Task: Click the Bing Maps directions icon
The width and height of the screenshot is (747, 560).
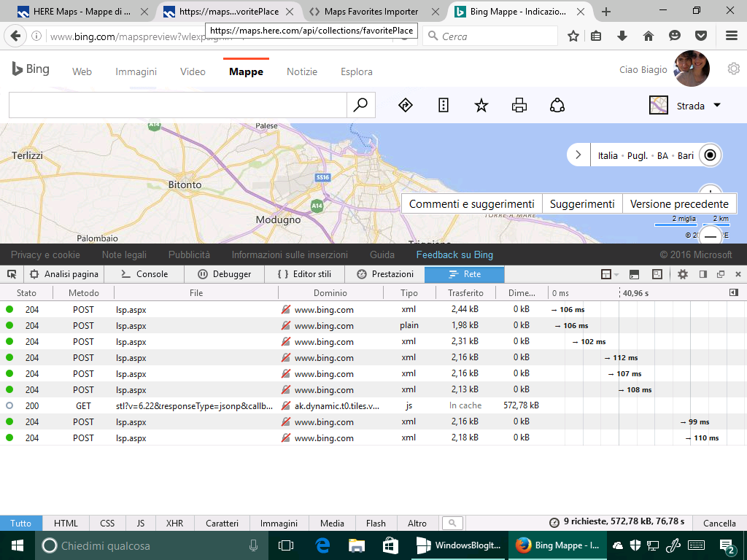Action: pos(406,105)
